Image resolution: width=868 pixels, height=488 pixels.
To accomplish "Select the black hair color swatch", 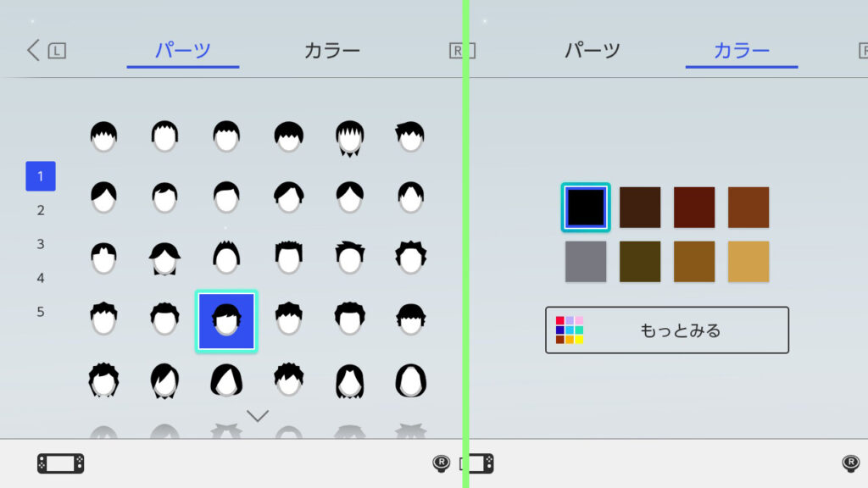I will click(586, 207).
